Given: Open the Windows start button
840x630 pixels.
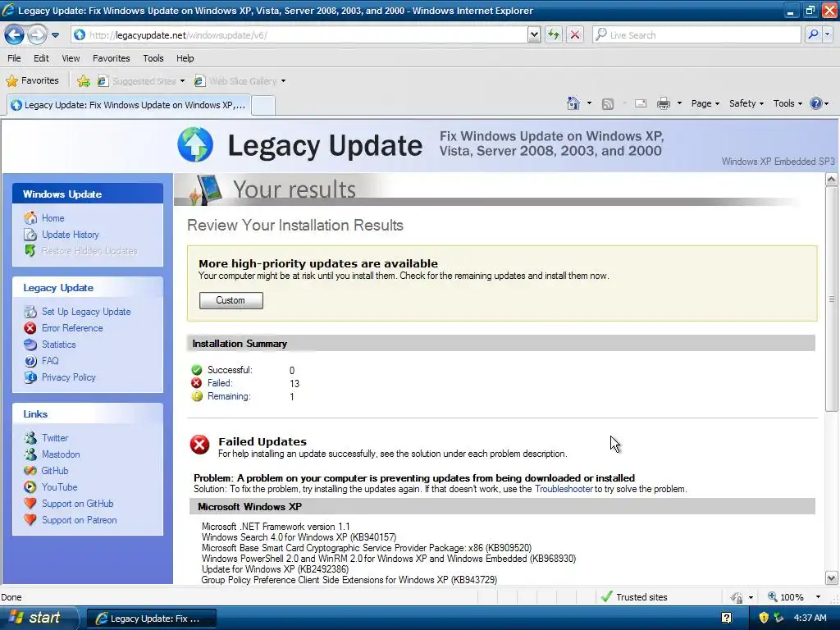Looking at the screenshot, I should tap(39, 618).
